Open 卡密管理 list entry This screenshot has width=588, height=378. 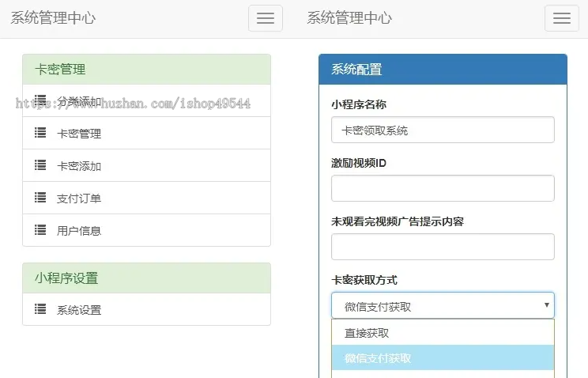146,134
